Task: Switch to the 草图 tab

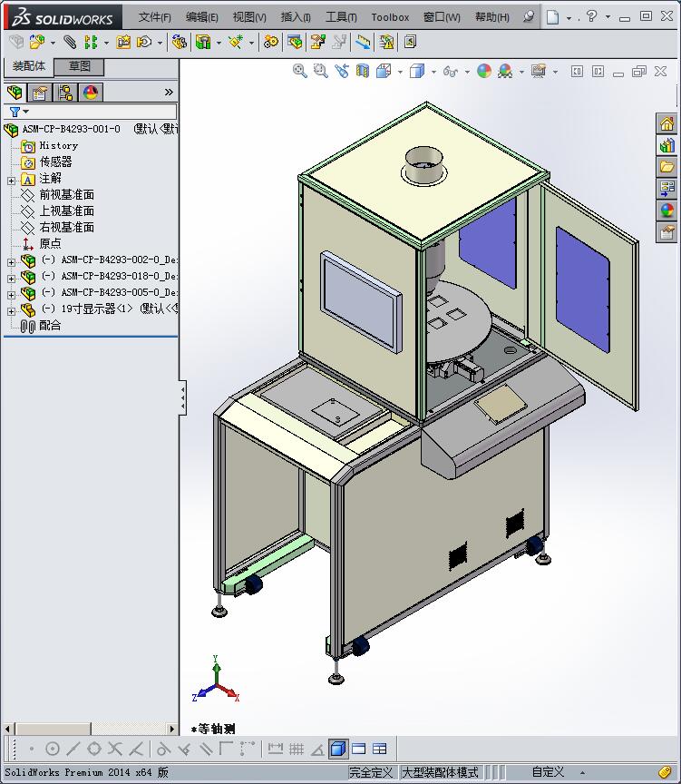Action: click(79, 66)
